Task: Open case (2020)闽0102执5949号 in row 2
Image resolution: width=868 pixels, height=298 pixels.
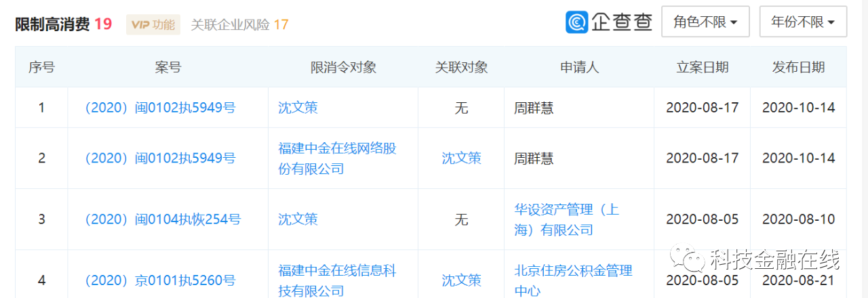Action: [159, 158]
